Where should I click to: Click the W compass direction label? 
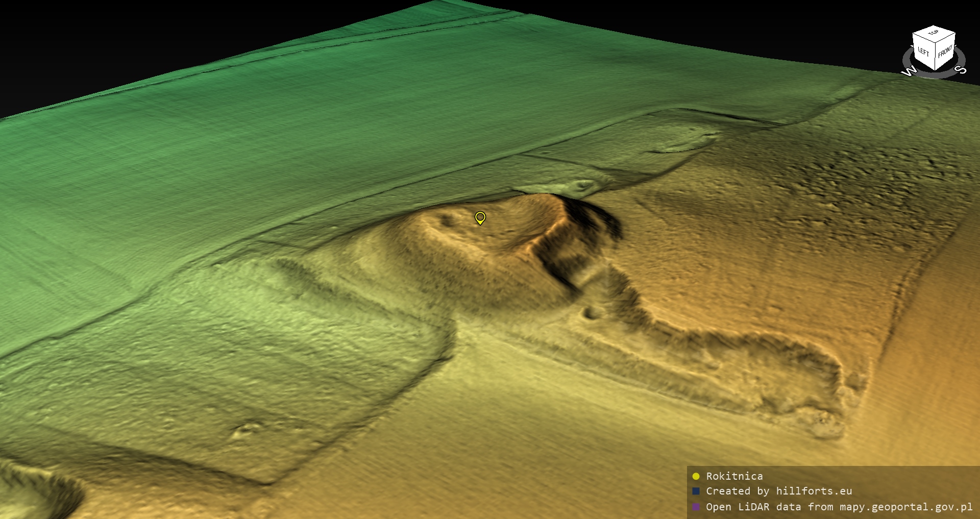(x=909, y=71)
